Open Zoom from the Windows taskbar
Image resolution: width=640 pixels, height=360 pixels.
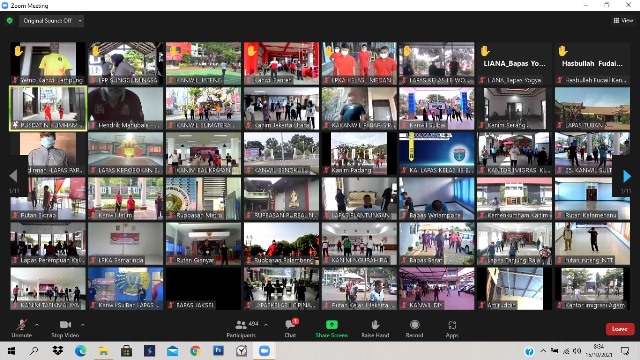pos(264,351)
